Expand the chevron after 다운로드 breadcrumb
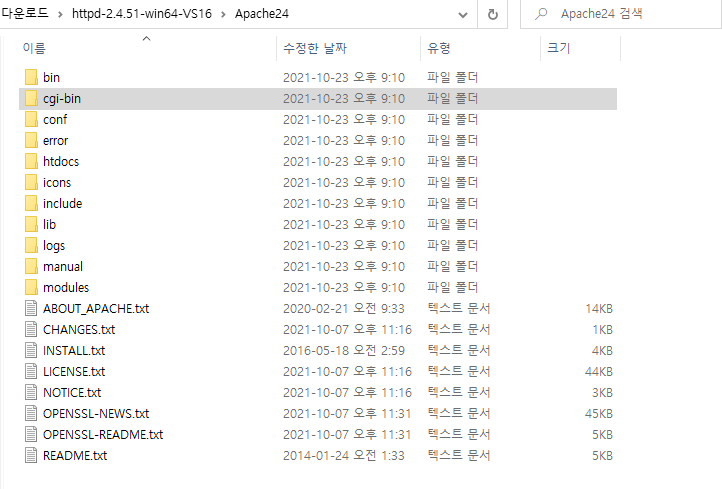Screen dimensions: 722x489 (60, 14)
